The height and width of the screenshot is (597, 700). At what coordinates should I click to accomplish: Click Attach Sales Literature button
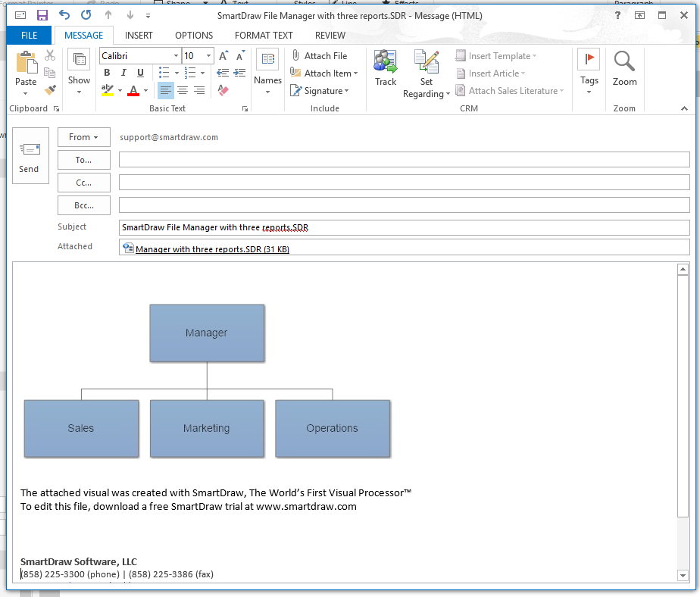[x=509, y=91]
